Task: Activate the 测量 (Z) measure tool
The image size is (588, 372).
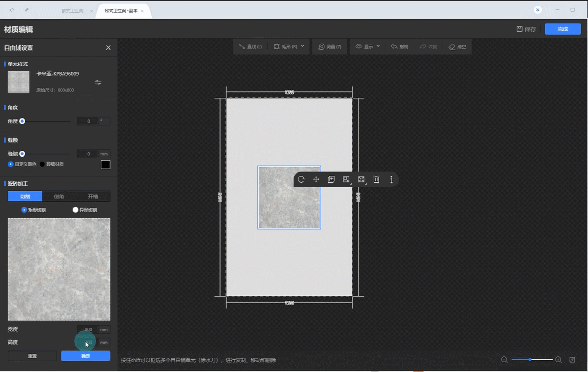Action: coord(330,47)
